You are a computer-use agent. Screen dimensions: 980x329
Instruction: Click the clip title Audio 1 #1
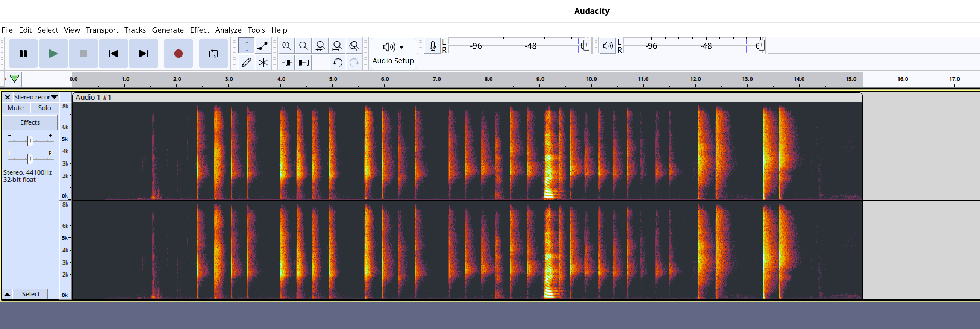93,98
